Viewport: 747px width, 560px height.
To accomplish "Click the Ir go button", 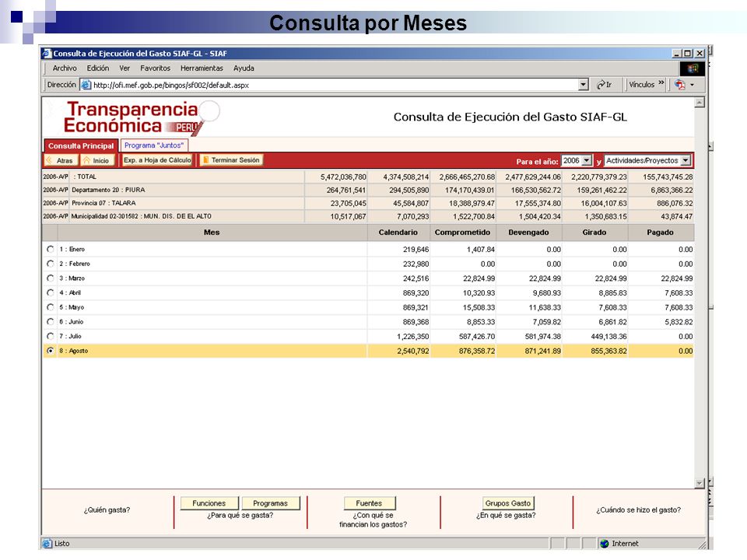I will point(604,85).
